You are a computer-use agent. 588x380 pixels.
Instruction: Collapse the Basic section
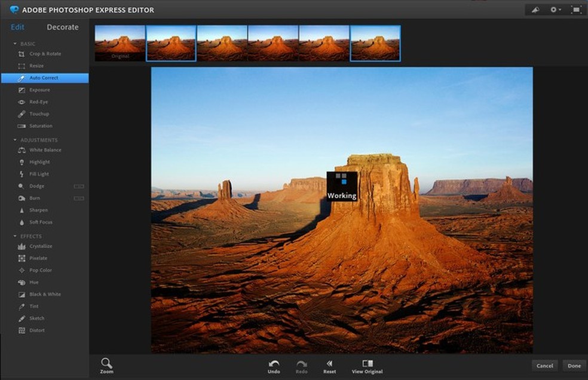[x=15, y=44]
